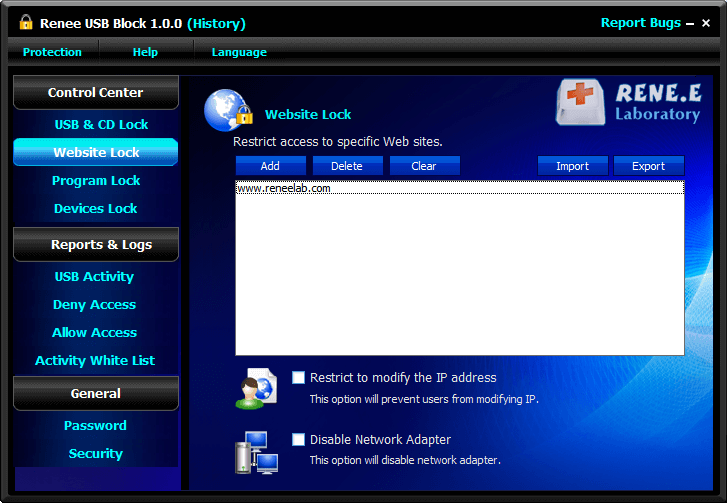The height and width of the screenshot is (503, 727).
Task: Expand the Control Center section header
Action: tap(95, 93)
